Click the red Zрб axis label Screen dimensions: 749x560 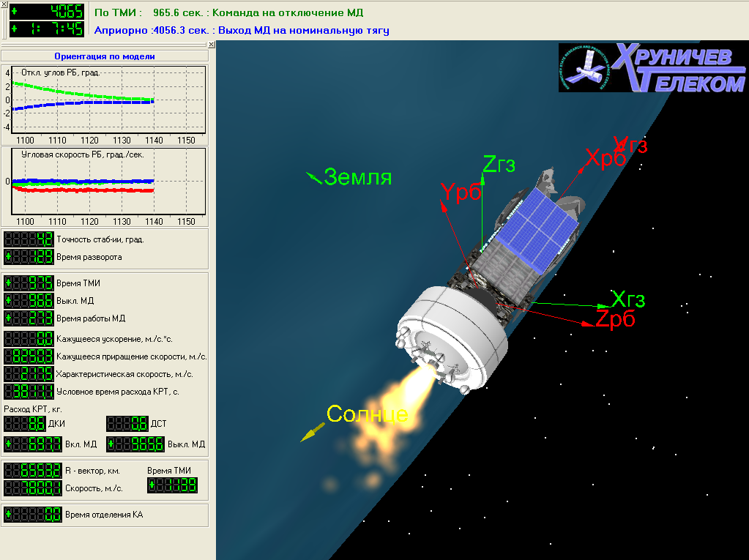tap(615, 319)
